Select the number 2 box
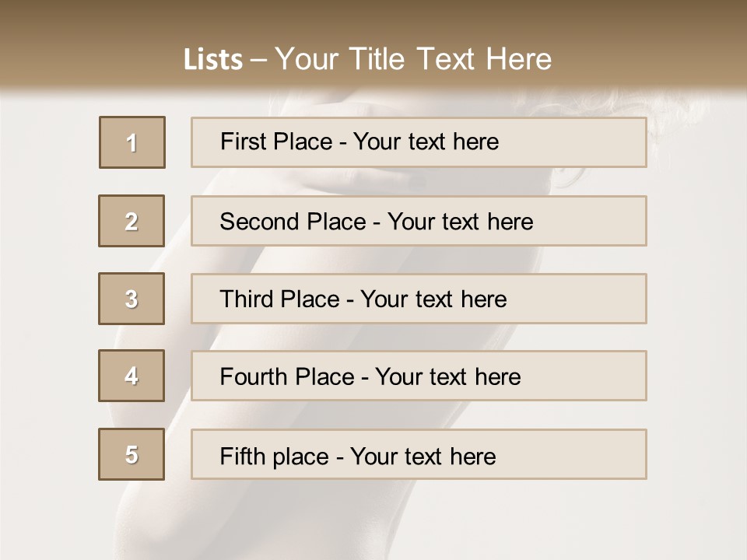Screen dimensions: 747x560 pos(132,221)
